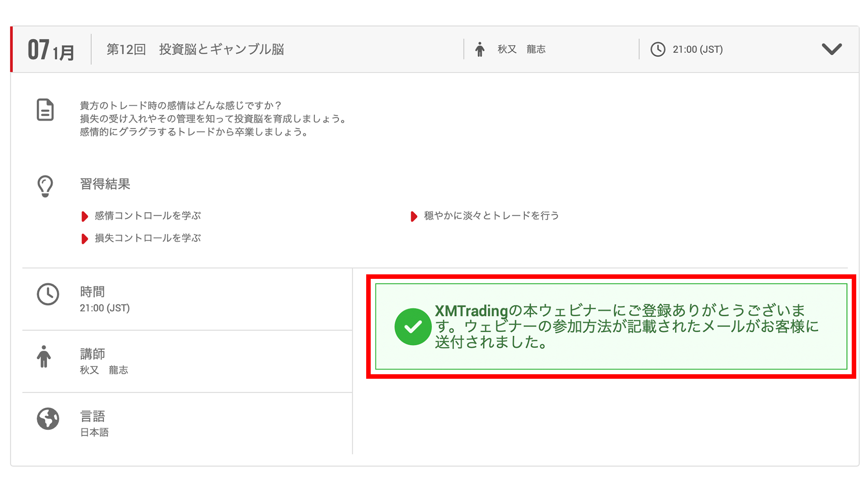Click the clock icon beside 時間

[48, 295]
